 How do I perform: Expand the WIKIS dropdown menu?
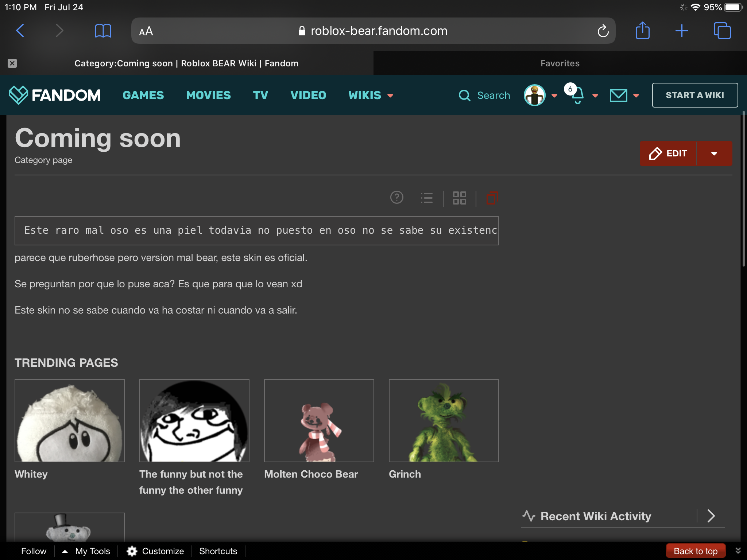371,95
